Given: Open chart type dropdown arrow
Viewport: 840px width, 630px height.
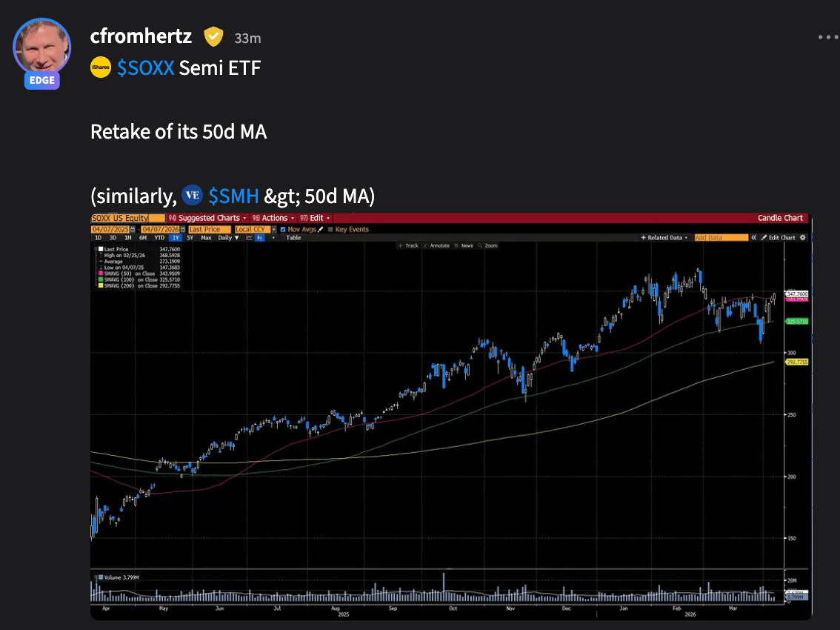Looking at the screenshot, I should tap(273, 237).
